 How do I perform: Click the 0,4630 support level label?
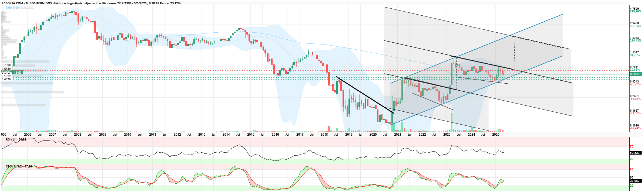(x=6, y=79)
